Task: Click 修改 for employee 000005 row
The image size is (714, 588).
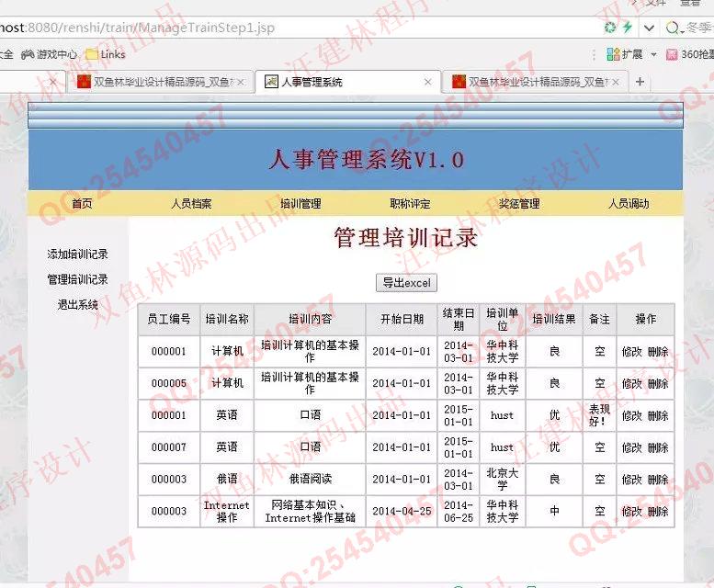Action: [631, 384]
